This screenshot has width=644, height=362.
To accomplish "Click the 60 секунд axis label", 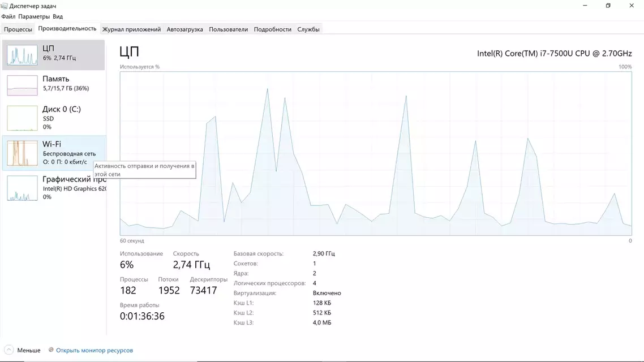I will [132, 241].
